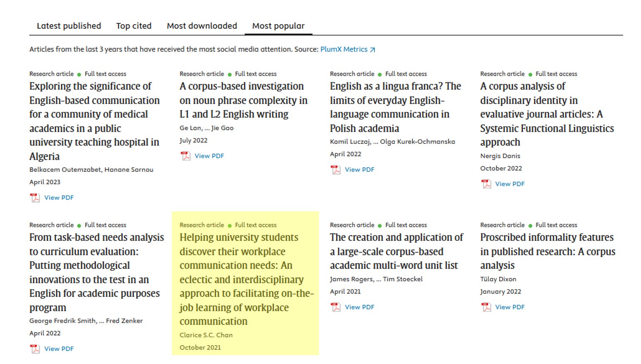The image size is (641, 364).
Task: Click PDF icon for Algeria hospital article
Action: (x=35, y=198)
